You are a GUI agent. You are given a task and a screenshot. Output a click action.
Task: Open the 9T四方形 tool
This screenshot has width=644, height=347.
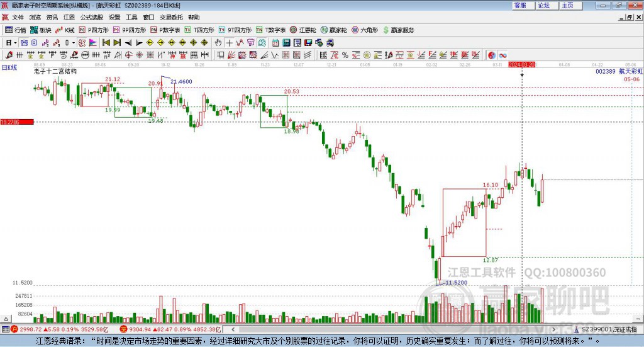tap(235, 30)
